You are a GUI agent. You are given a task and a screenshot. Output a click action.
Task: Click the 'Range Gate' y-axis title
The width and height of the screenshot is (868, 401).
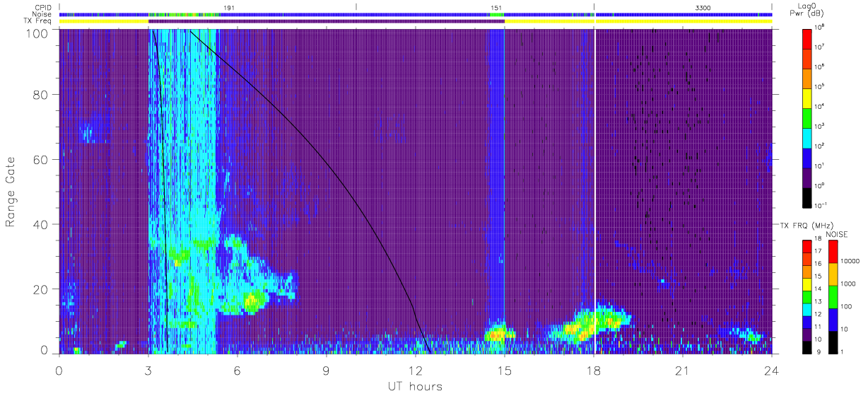point(11,192)
